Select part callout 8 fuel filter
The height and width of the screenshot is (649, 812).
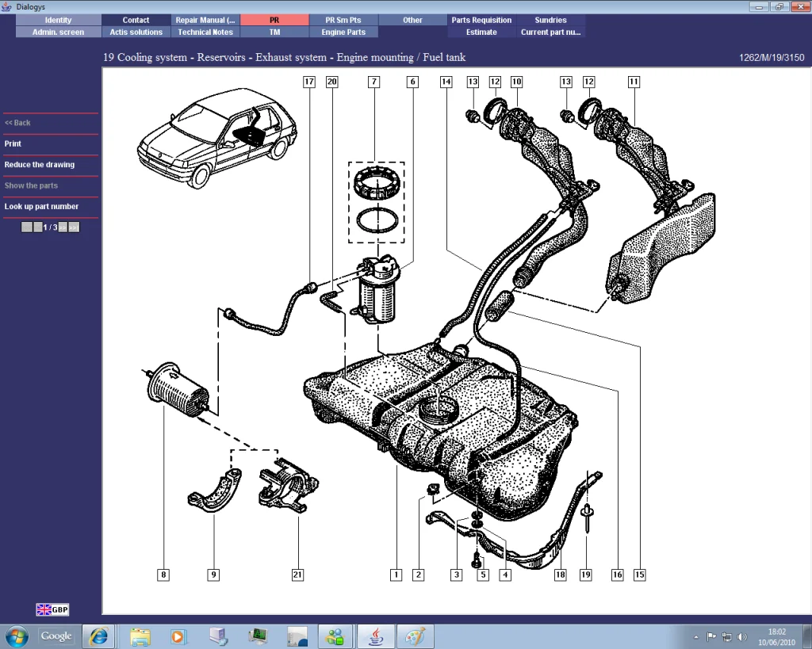(x=163, y=575)
